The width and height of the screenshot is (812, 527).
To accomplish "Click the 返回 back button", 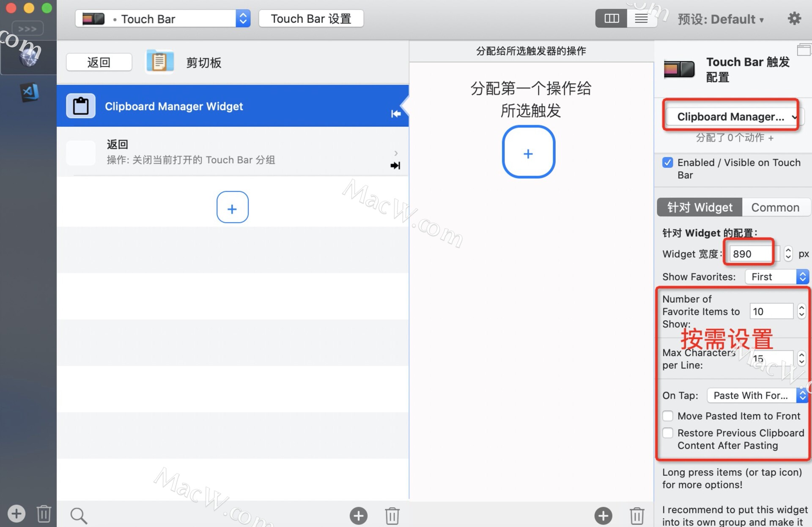I will pyautogui.click(x=99, y=63).
